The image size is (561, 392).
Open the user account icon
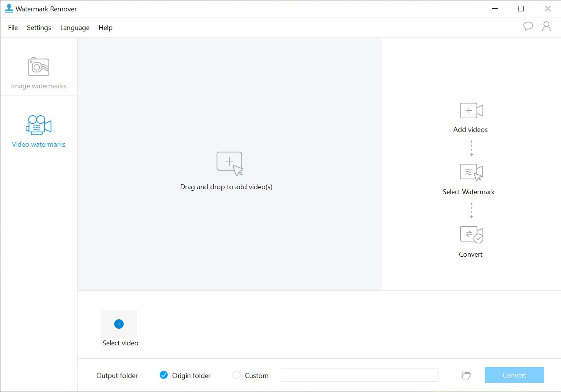point(546,26)
